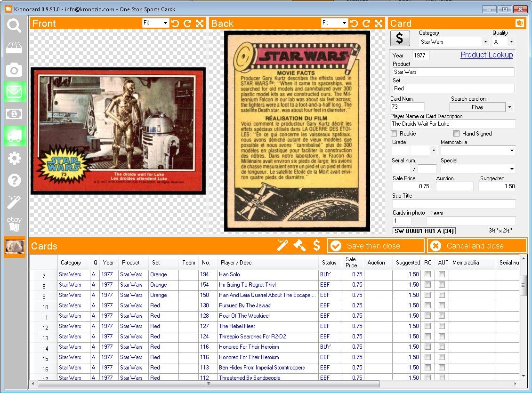This screenshot has height=393, width=532.
Task: Click the dollar sign icon in Cards header
Action: [x=316, y=245]
